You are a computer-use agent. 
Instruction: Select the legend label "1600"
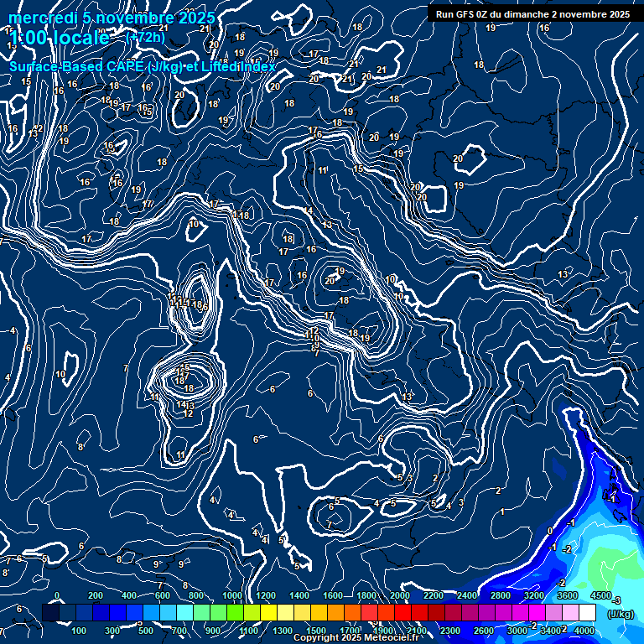(333, 595)
